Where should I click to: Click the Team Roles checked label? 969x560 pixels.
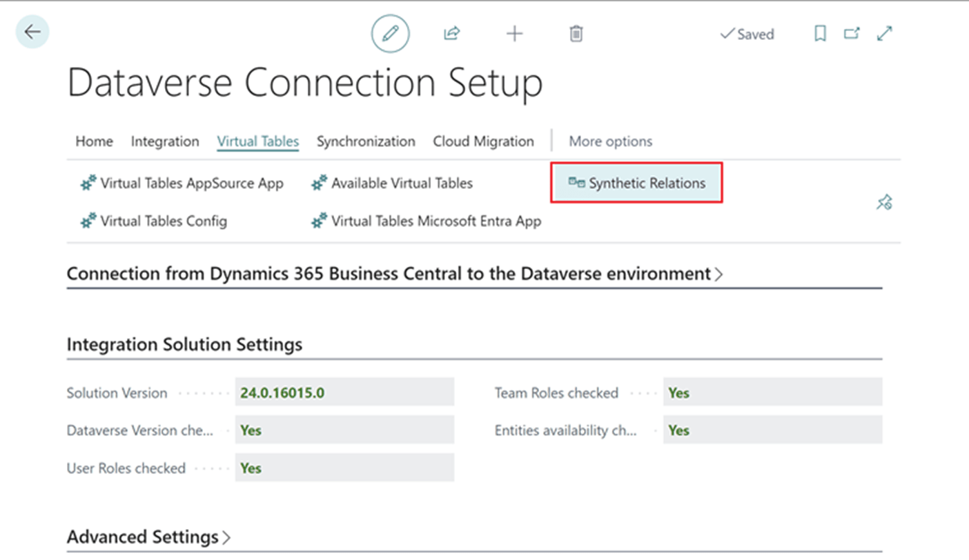click(x=556, y=393)
